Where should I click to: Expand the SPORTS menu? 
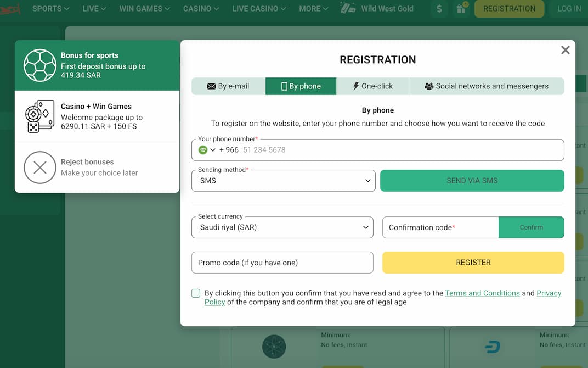50,9
